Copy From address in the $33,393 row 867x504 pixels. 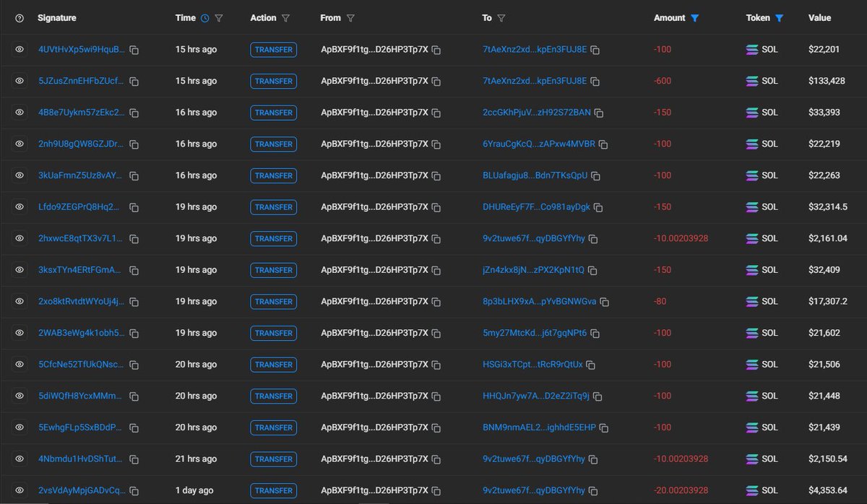437,113
